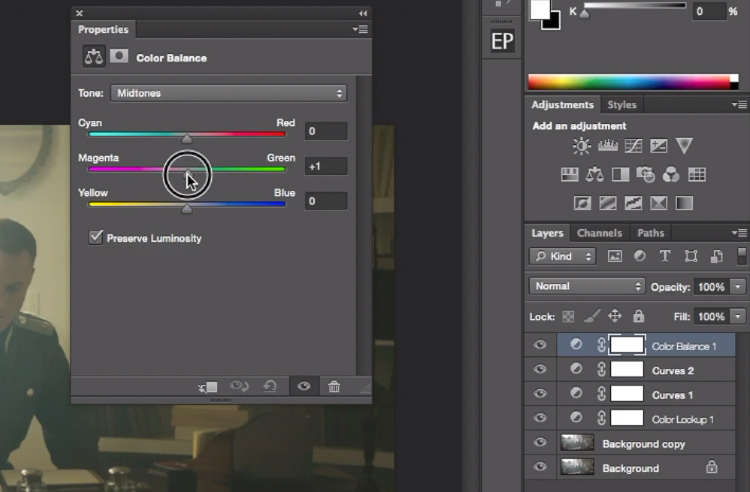Add a Vibrance adjustment
Viewport: 750px width, 492px height.
click(684, 146)
